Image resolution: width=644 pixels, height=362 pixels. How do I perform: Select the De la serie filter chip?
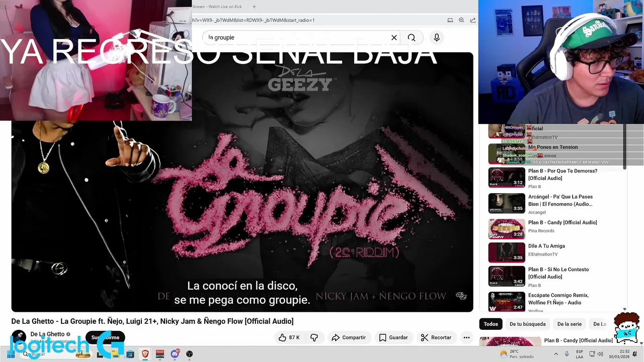[x=569, y=324]
